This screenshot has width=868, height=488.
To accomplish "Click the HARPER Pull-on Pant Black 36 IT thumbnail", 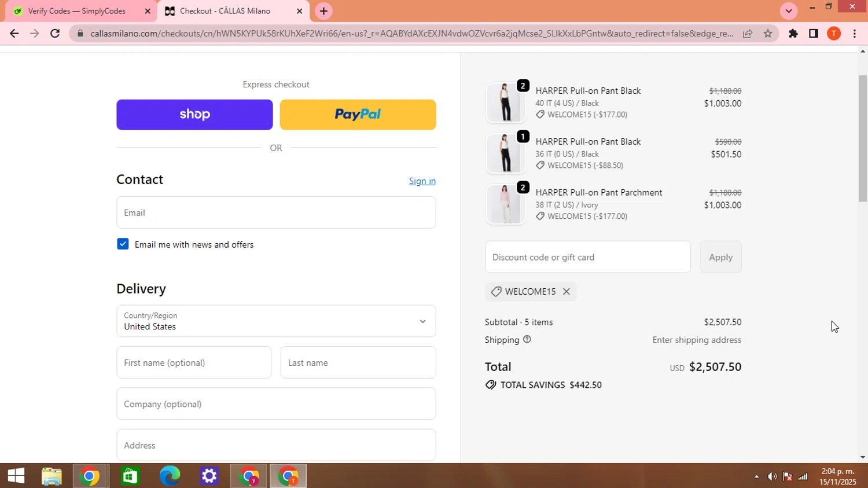I will click(506, 153).
